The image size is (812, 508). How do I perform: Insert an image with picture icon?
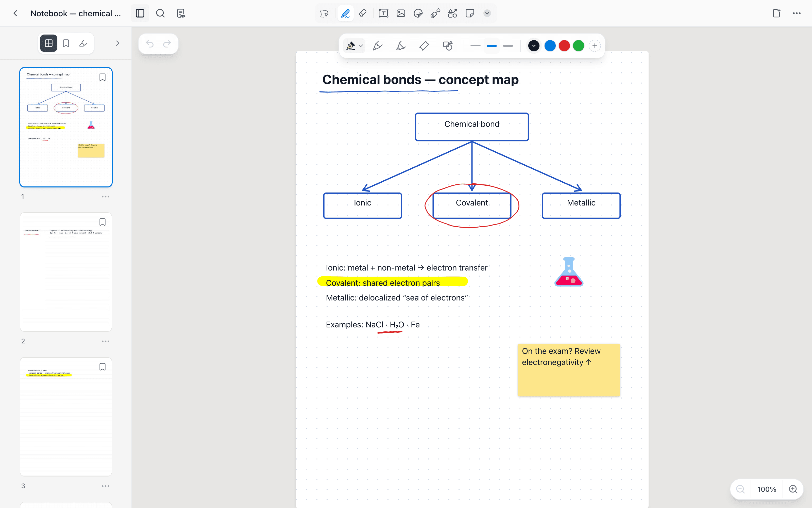(401, 13)
